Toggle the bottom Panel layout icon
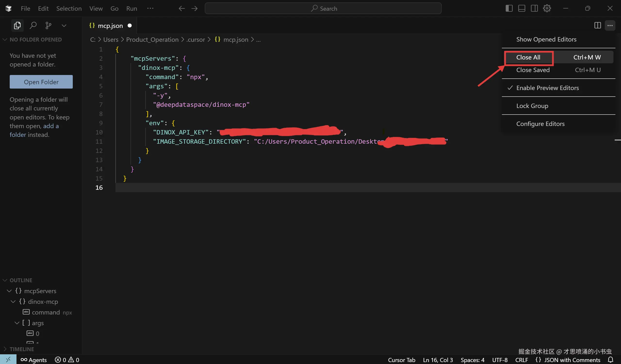The height and width of the screenshot is (364, 621). [x=522, y=8]
